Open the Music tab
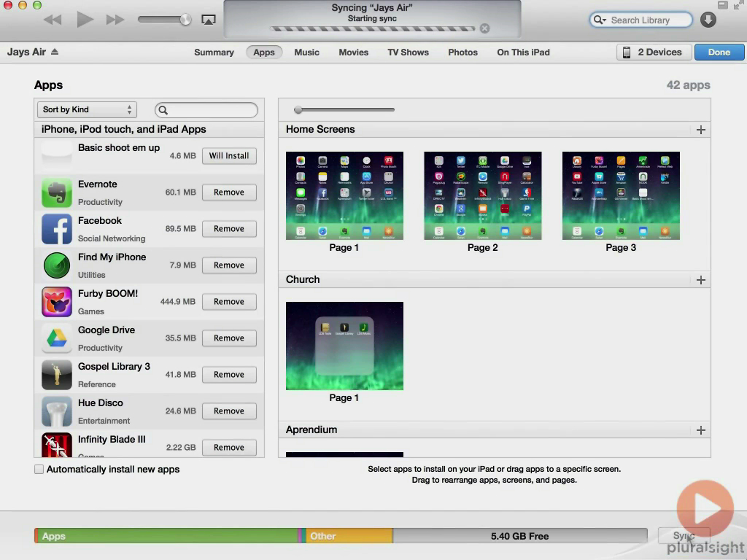Viewport: 747px width, 560px height. pyautogui.click(x=307, y=52)
